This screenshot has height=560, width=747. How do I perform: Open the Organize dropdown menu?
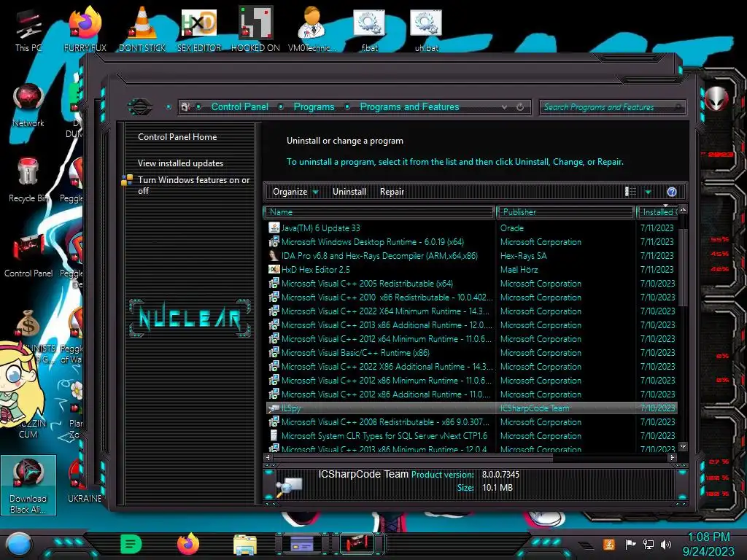[295, 192]
